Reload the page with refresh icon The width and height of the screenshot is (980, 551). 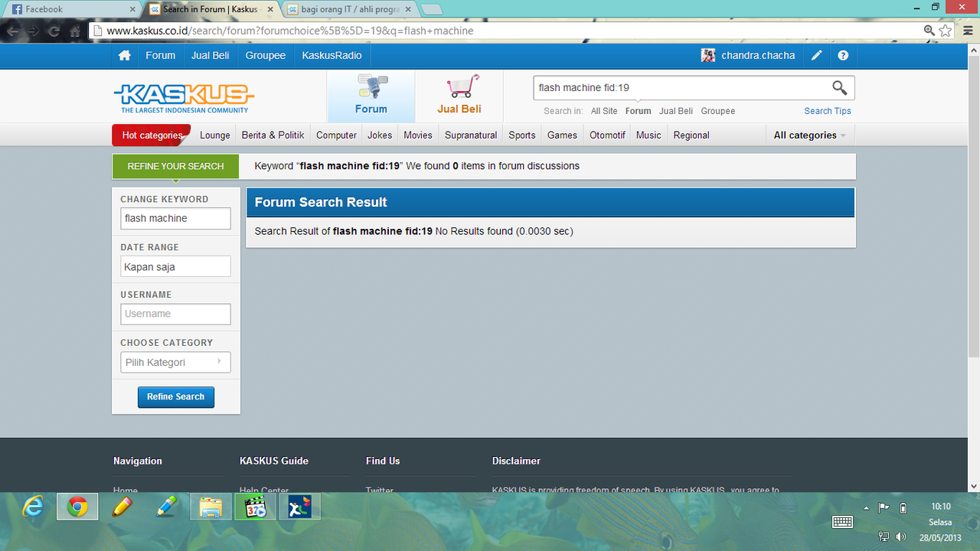(x=54, y=31)
